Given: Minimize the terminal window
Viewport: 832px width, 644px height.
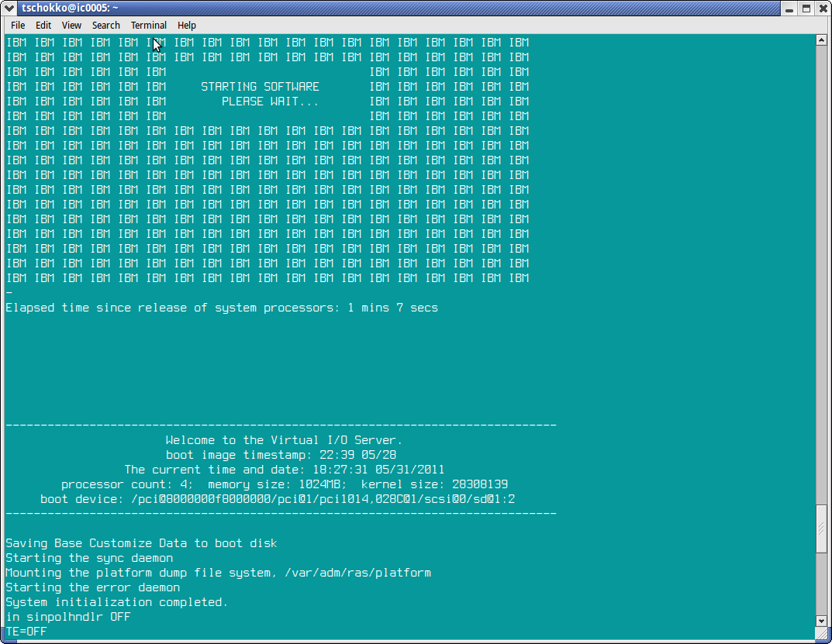Looking at the screenshot, I should pos(789,9).
